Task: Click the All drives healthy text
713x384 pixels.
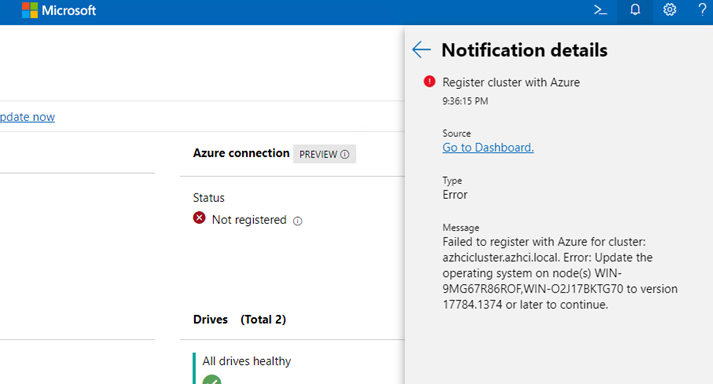Action: pyautogui.click(x=246, y=361)
